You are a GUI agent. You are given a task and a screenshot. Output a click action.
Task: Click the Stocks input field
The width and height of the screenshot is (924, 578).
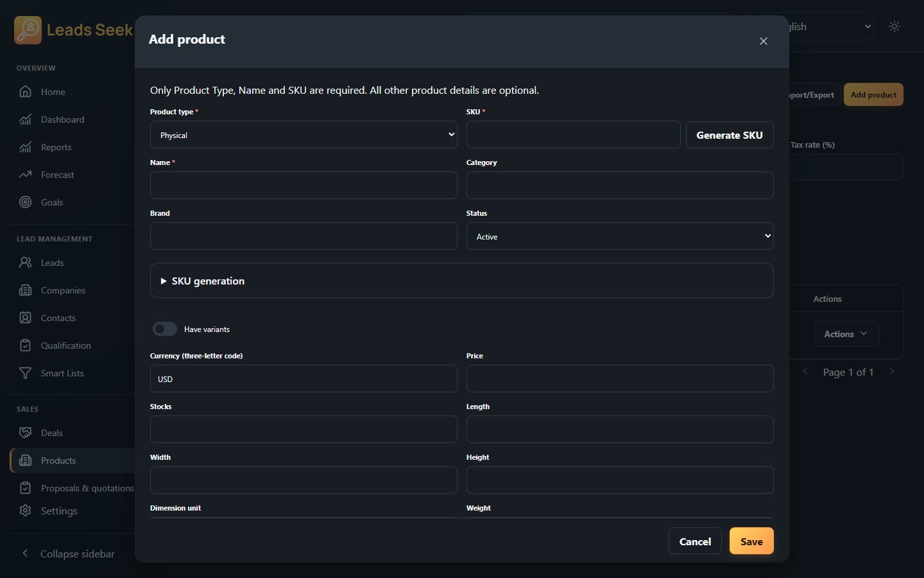pyautogui.click(x=304, y=430)
